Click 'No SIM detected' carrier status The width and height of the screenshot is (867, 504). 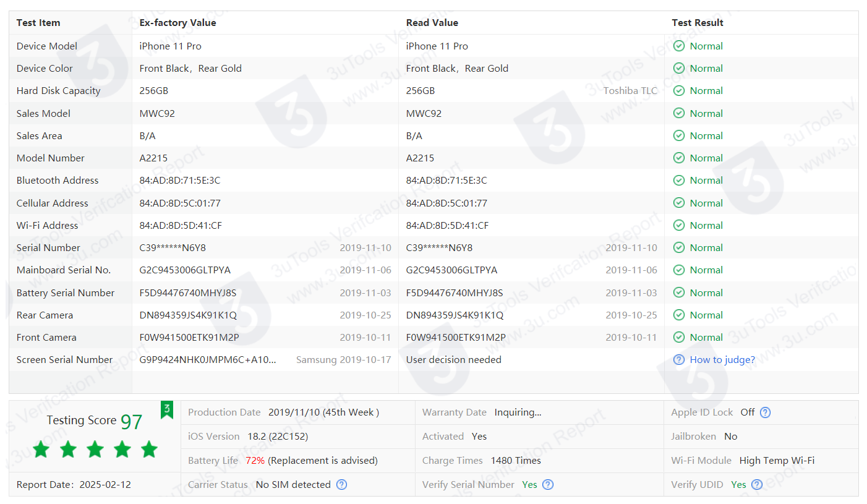(293, 485)
